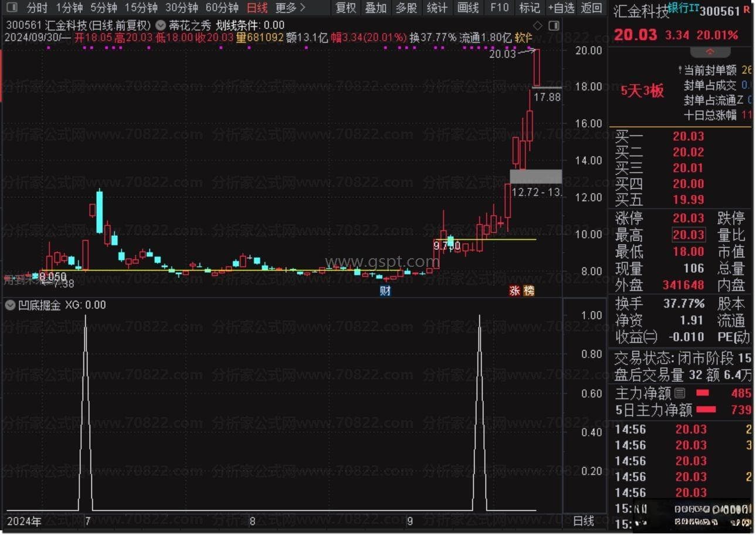Click the 软件 industry tag in header

point(524,38)
